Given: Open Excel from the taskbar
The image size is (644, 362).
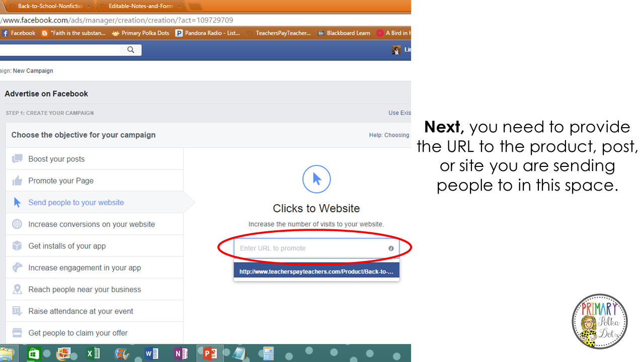Looking at the screenshot, I should [93, 353].
